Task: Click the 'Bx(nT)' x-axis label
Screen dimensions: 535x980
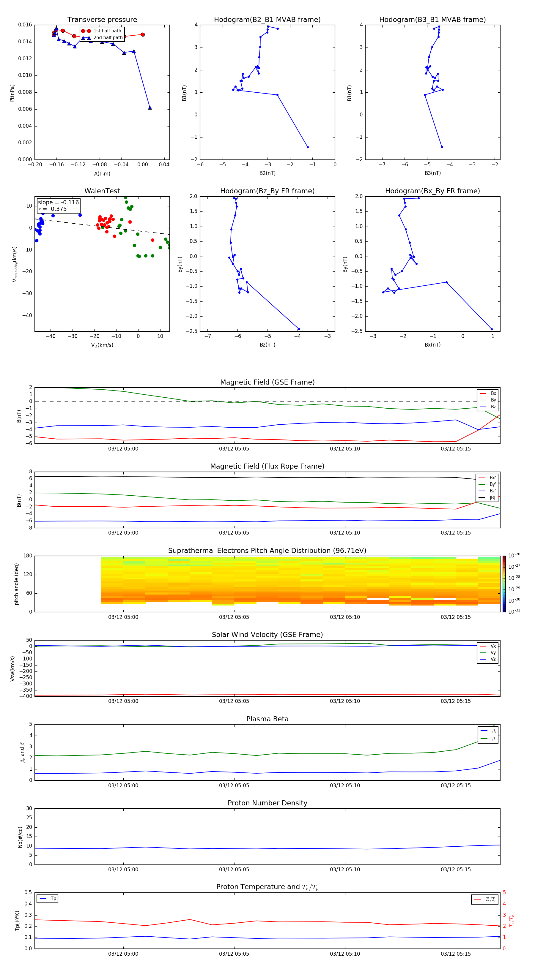Action: tap(432, 345)
